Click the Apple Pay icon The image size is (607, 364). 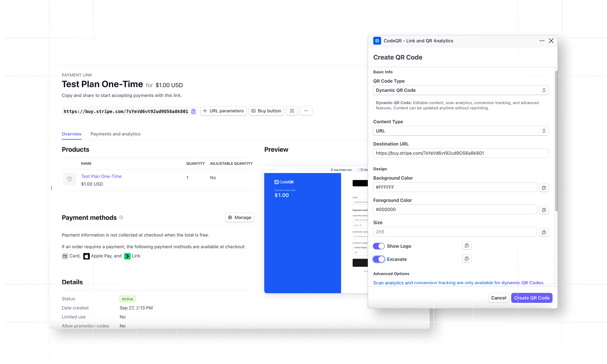[x=86, y=256]
